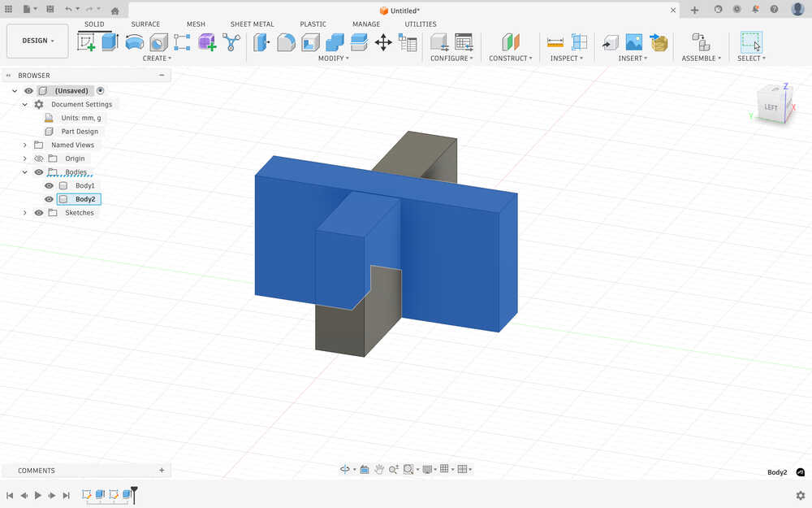
Task: Click the window Select tool icon
Action: click(x=751, y=42)
